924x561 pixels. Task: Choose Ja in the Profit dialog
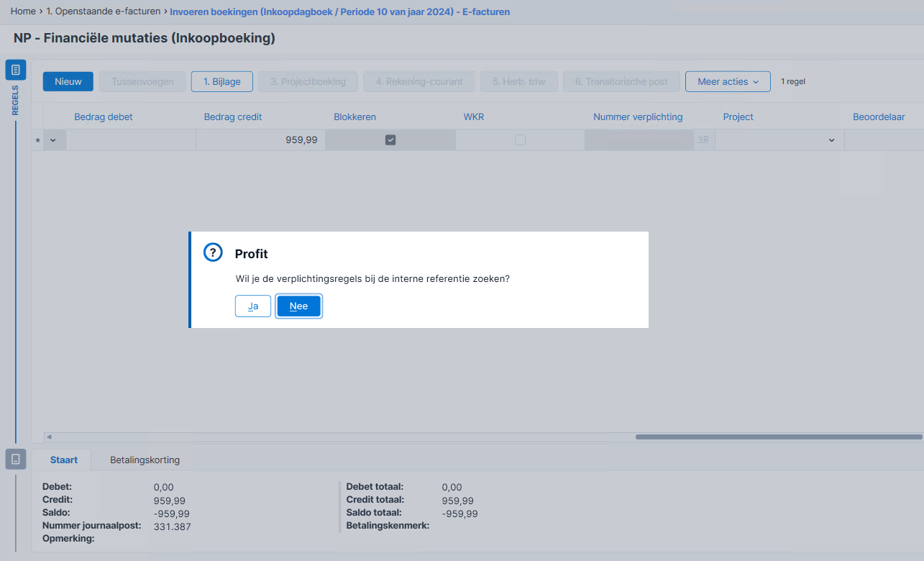coord(253,306)
